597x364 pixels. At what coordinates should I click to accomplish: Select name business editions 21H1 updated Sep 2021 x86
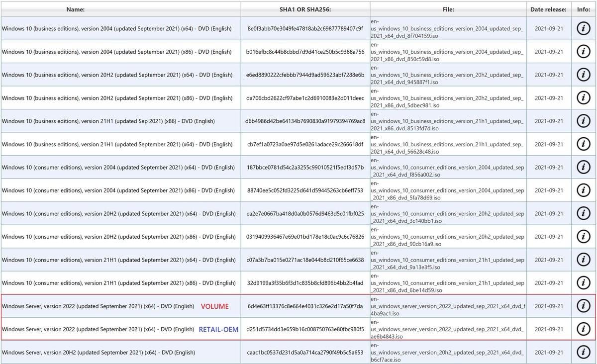pyautogui.click(x=108, y=121)
